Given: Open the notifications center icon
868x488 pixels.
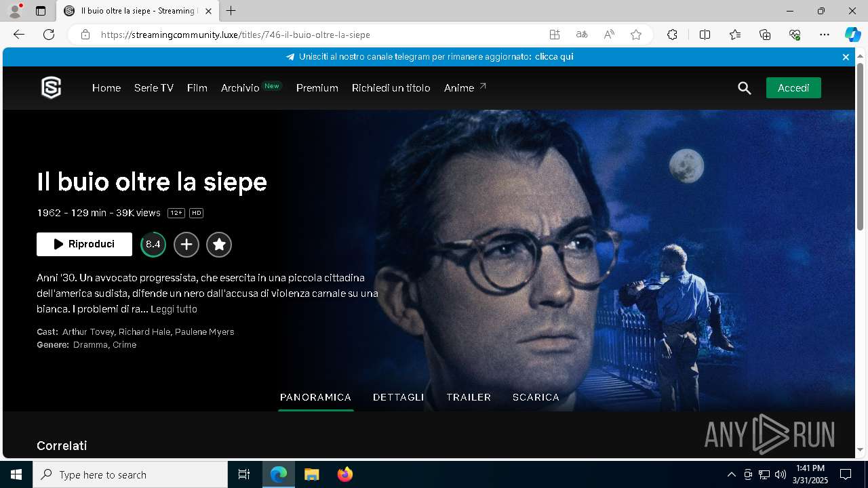Looking at the screenshot, I should [x=846, y=474].
